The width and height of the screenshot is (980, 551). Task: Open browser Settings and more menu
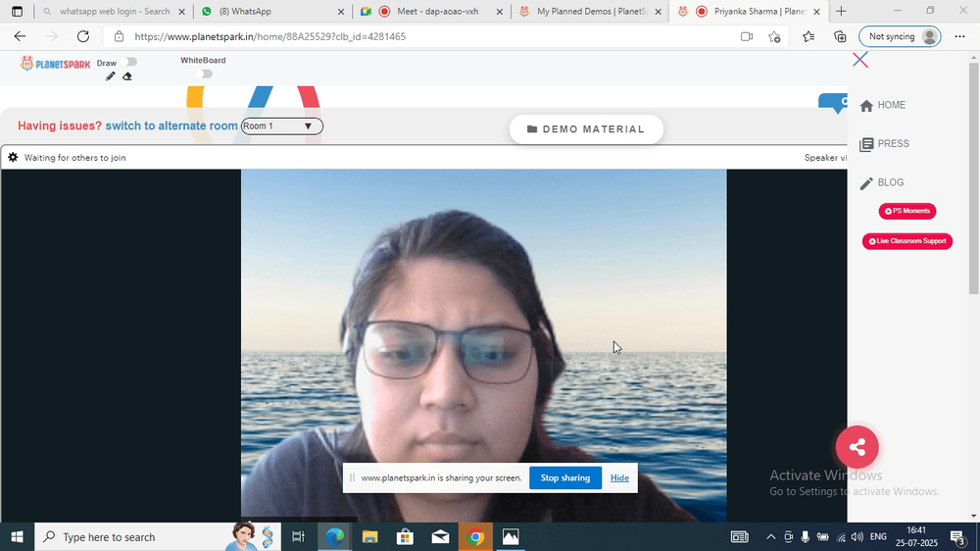click(960, 36)
